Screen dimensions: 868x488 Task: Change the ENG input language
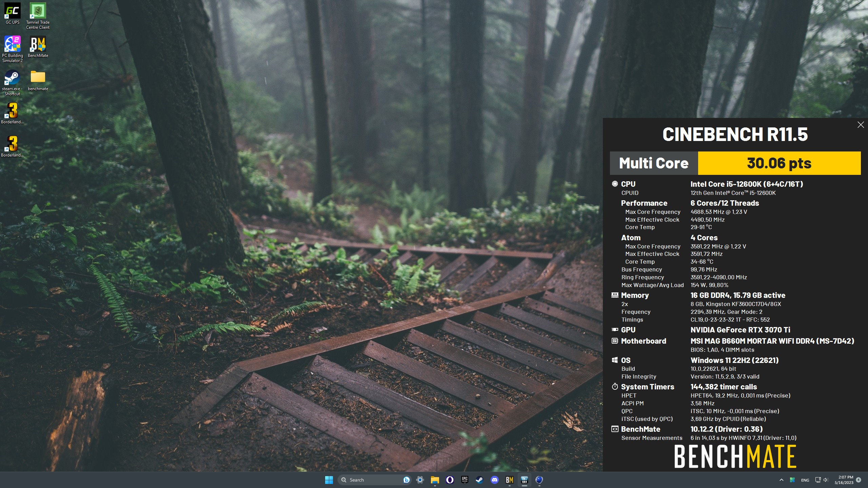pyautogui.click(x=805, y=480)
